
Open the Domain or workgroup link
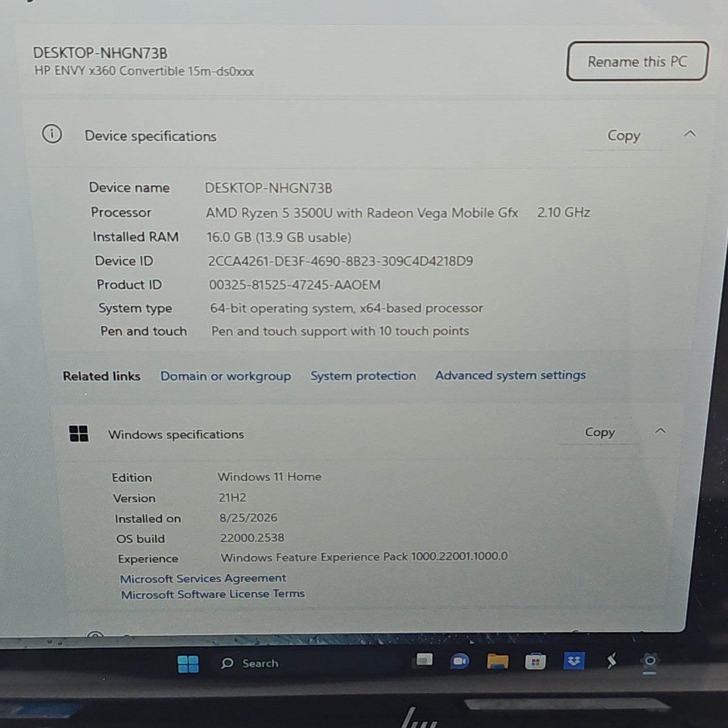coord(226,376)
